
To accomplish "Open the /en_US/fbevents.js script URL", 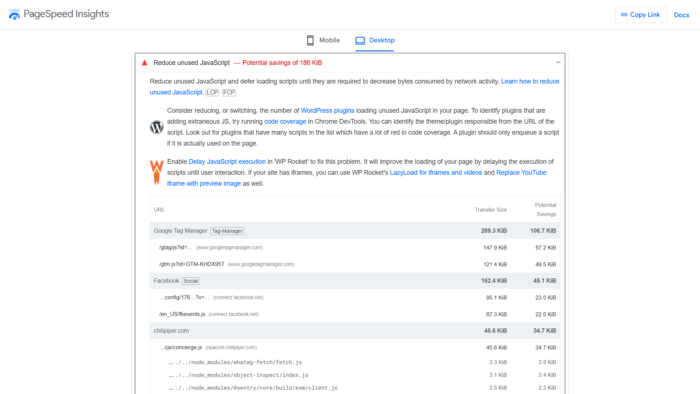I will [182, 314].
